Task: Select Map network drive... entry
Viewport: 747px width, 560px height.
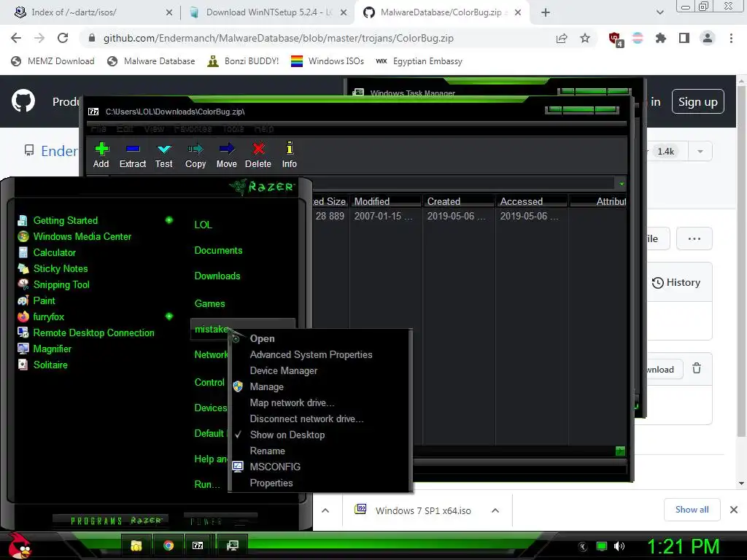Action: pos(292,402)
